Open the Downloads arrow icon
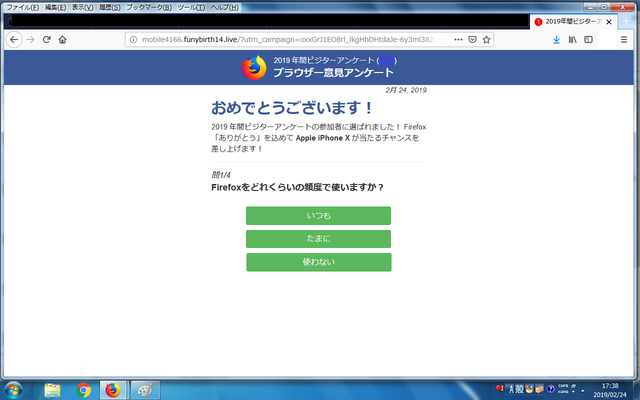 (556, 39)
